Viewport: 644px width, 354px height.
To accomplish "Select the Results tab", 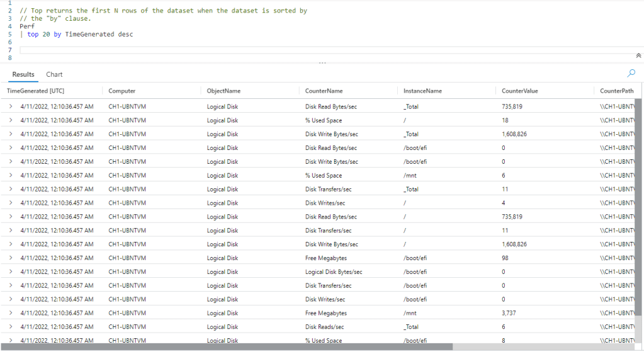I will point(23,74).
